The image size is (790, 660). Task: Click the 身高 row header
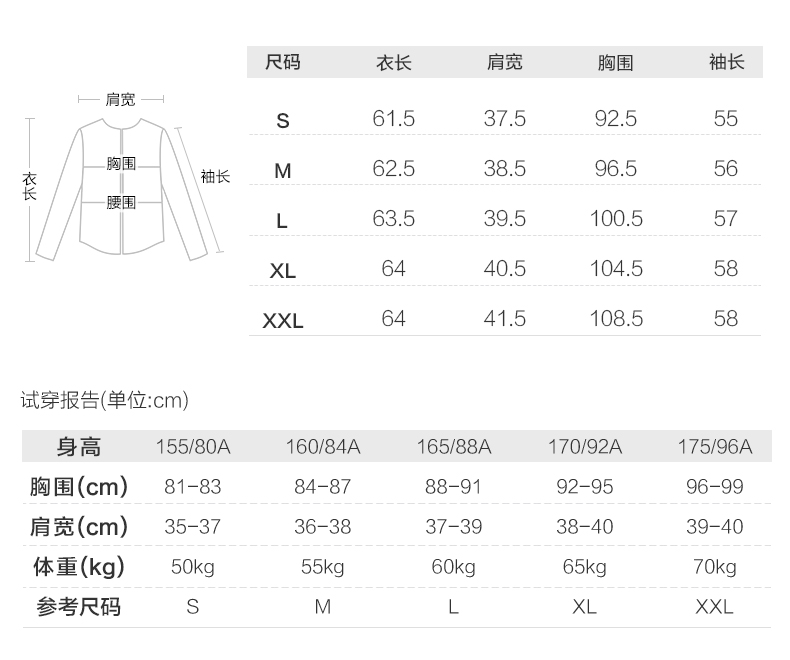click(x=79, y=447)
